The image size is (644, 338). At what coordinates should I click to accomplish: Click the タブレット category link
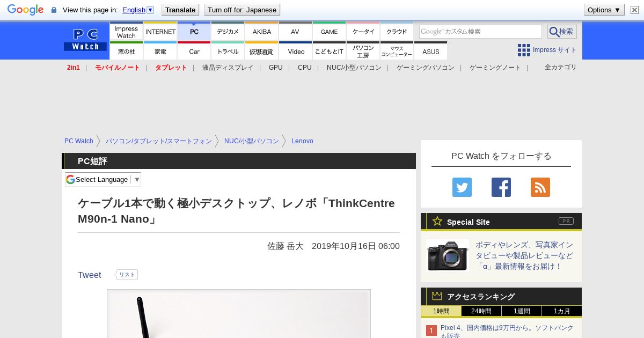click(x=171, y=68)
